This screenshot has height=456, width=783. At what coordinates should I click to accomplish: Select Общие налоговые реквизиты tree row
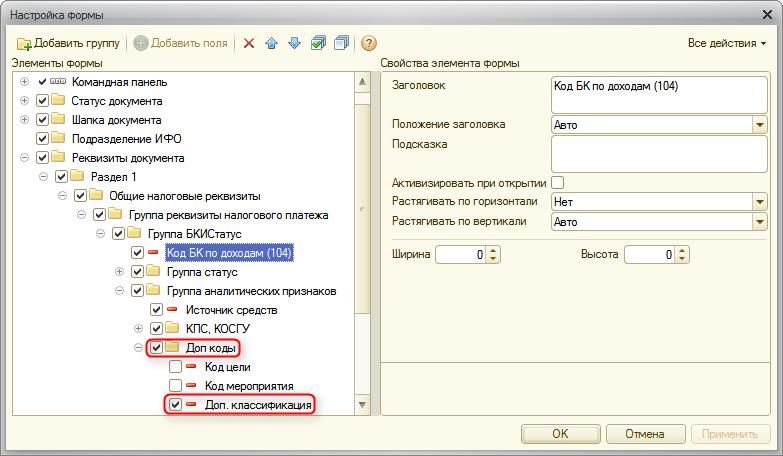point(185,196)
